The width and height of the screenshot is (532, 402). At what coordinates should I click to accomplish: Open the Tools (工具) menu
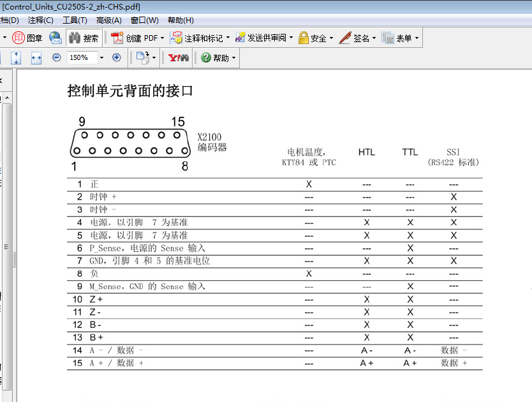pos(75,20)
